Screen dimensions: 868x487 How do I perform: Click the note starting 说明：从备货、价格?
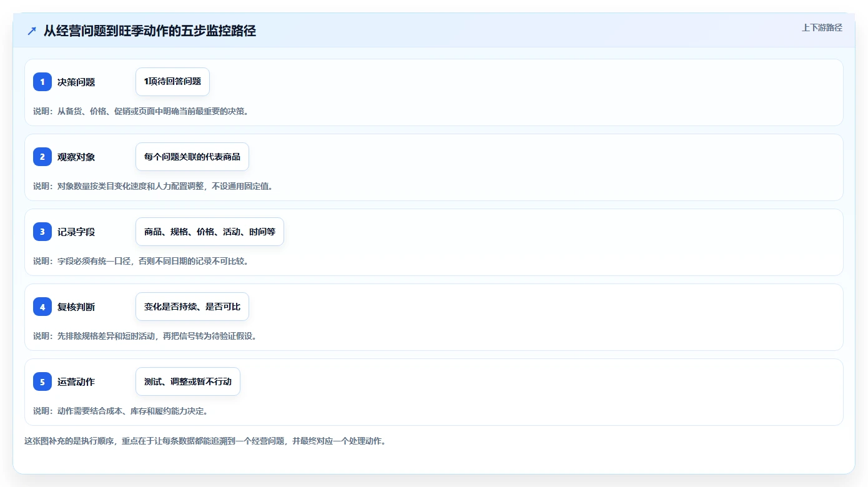coord(141,111)
